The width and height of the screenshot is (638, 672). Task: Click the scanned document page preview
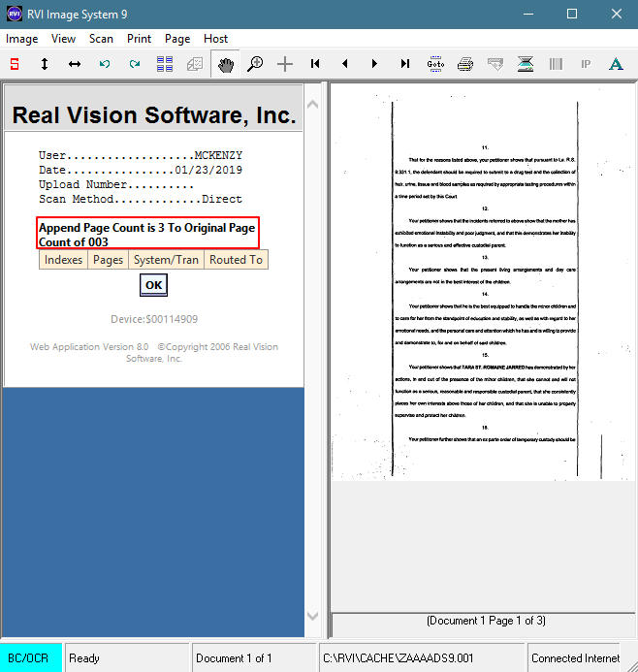(483, 283)
